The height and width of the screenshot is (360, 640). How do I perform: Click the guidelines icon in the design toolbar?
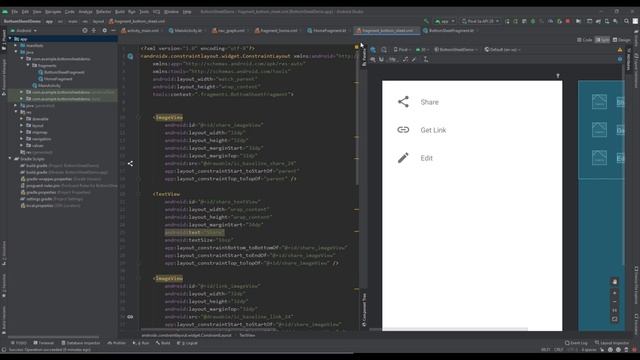click(x=426, y=60)
